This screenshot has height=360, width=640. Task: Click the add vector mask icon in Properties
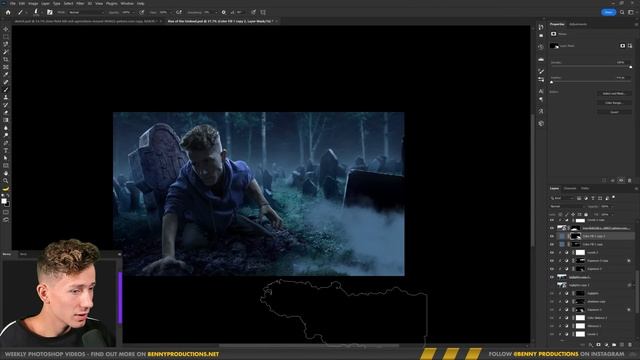click(630, 46)
